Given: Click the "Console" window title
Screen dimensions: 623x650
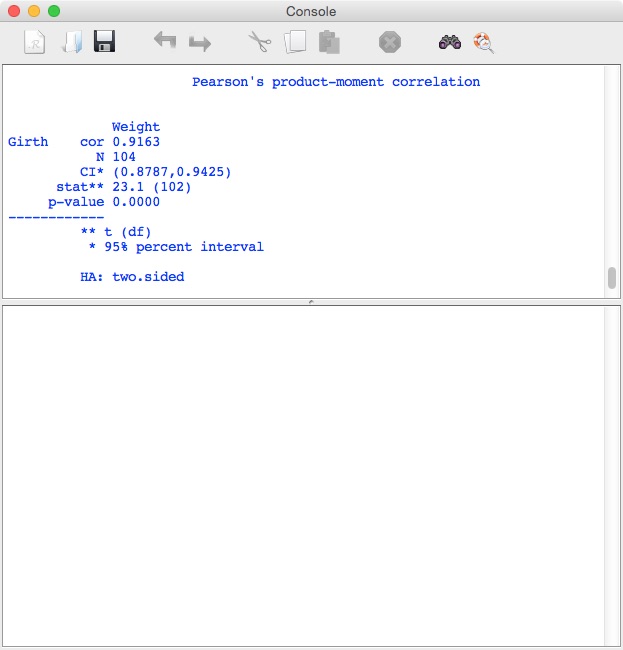Looking at the screenshot, I should coord(311,11).
